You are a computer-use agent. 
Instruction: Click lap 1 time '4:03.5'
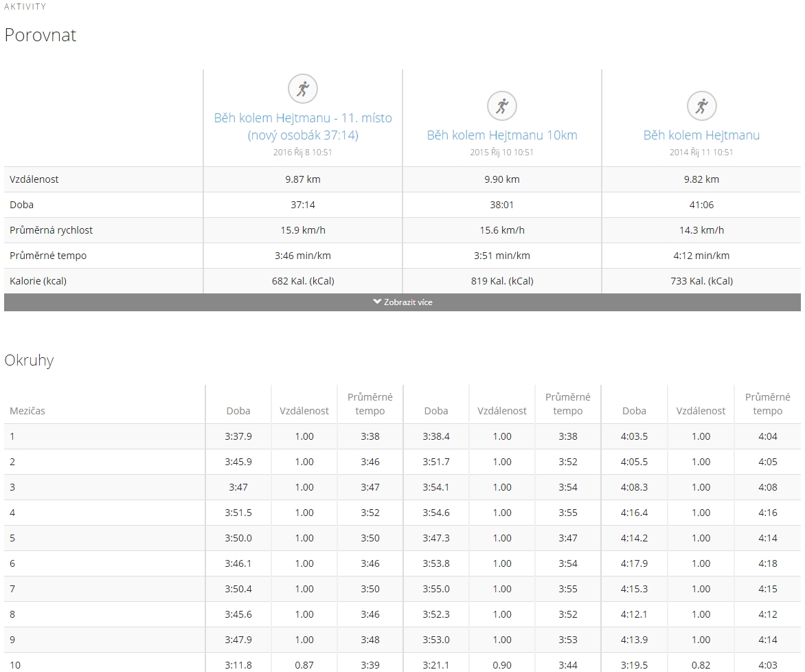point(634,436)
